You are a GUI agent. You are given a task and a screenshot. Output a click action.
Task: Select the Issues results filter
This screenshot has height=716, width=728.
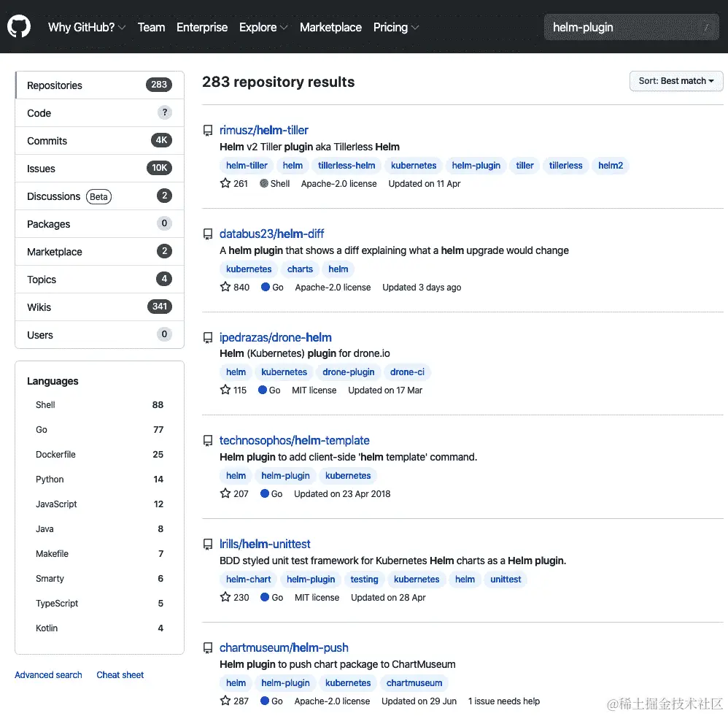click(x=100, y=168)
